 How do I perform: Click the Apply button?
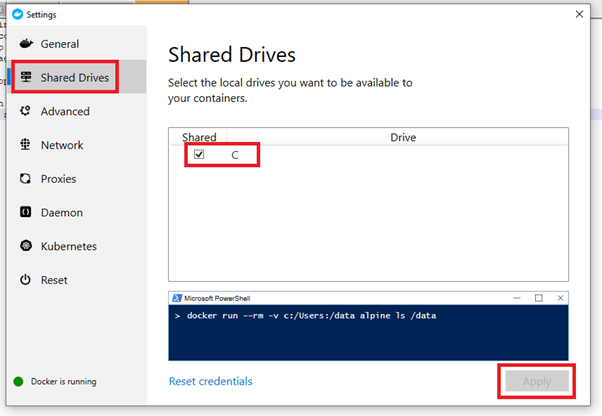pyautogui.click(x=537, y=381)
